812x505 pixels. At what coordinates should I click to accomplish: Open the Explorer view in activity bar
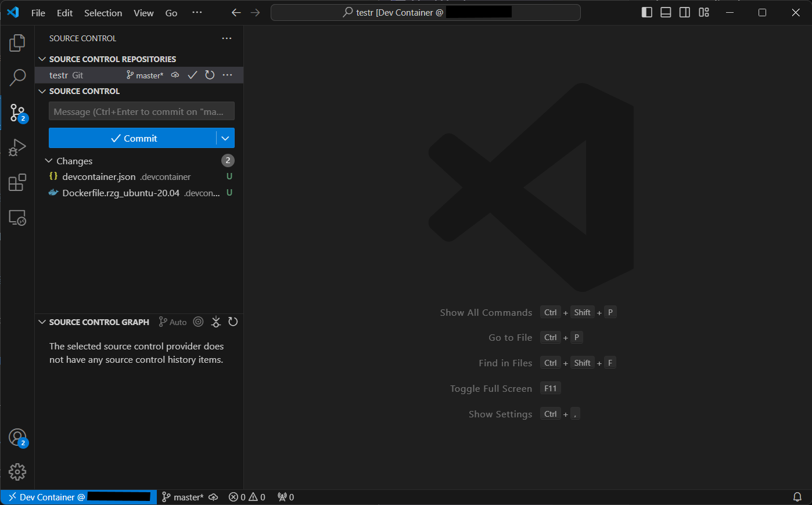point(17,43)
